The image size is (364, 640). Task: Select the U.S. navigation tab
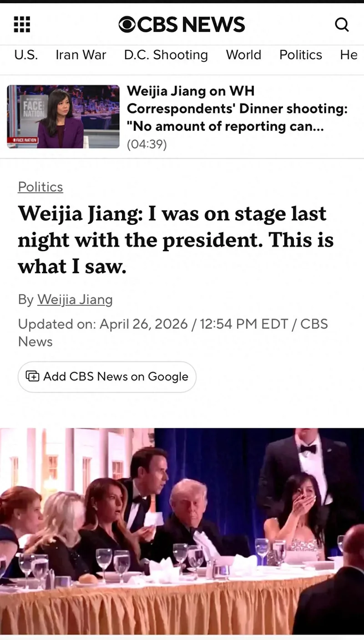tap(26, 55)
